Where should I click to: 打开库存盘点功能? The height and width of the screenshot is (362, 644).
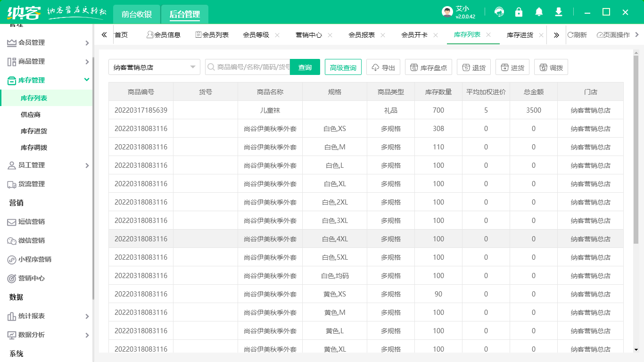coord(429,67)
